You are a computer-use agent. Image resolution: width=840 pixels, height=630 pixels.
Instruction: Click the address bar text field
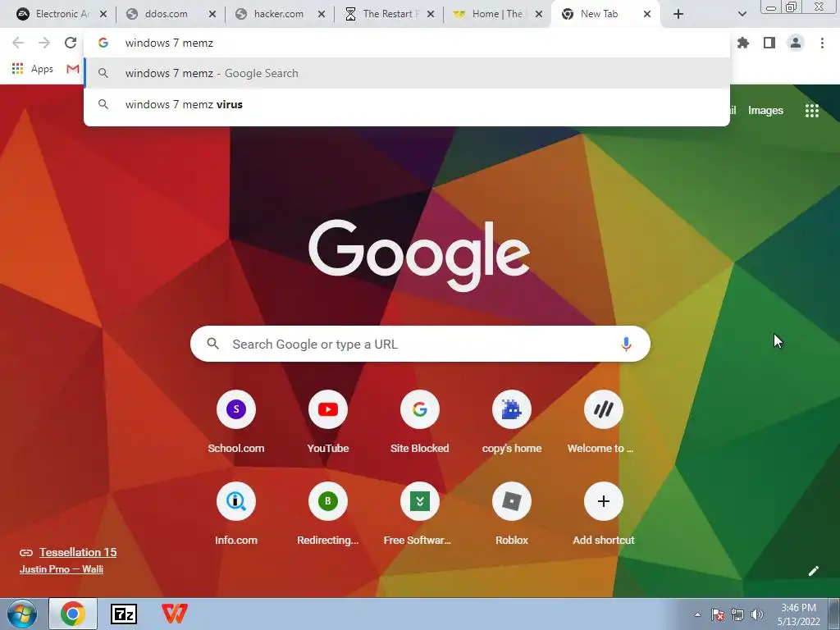click(x=407, y=43)
